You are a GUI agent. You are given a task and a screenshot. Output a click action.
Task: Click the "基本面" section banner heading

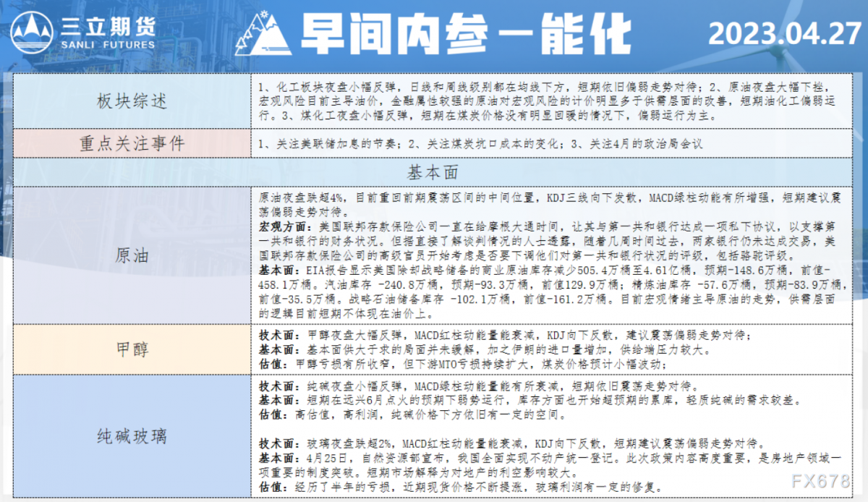(x=434, y=172)
